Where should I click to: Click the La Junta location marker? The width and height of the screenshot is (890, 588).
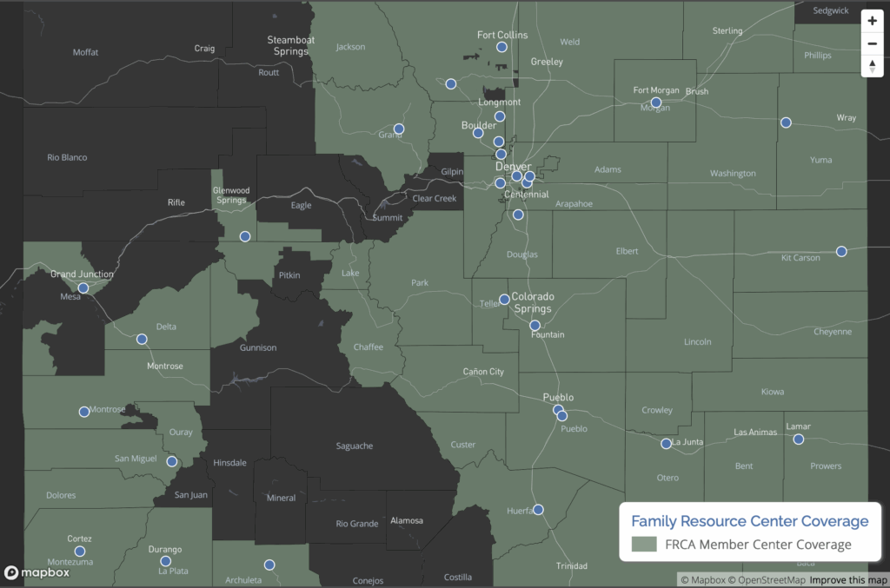pyautogui.click(x=666, y=444)
